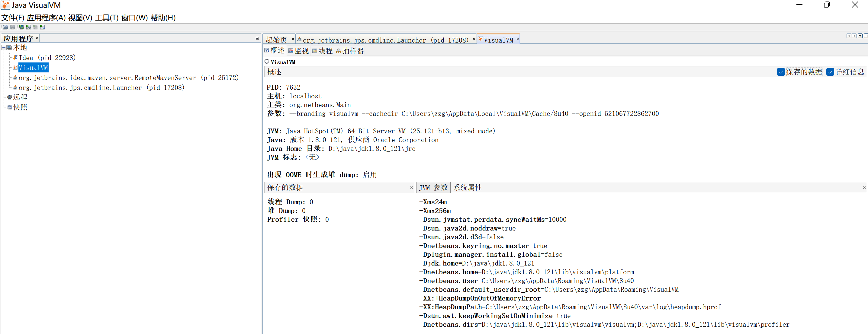Disable the 详细信息 checkbox
868x334 pixels.
coord(830,72)
